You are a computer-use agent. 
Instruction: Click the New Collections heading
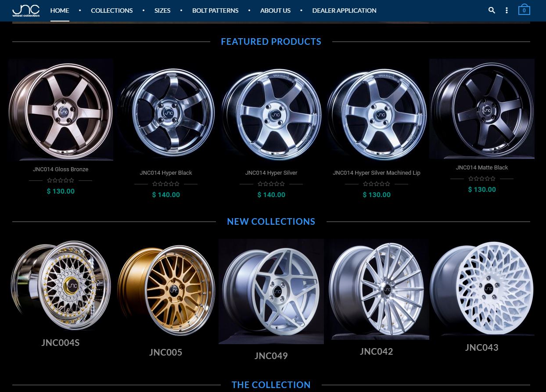coord(271,222)
